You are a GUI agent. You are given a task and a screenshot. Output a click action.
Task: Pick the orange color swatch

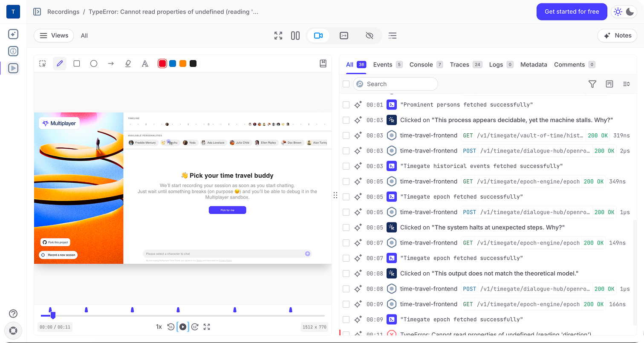tap(183, 63)
